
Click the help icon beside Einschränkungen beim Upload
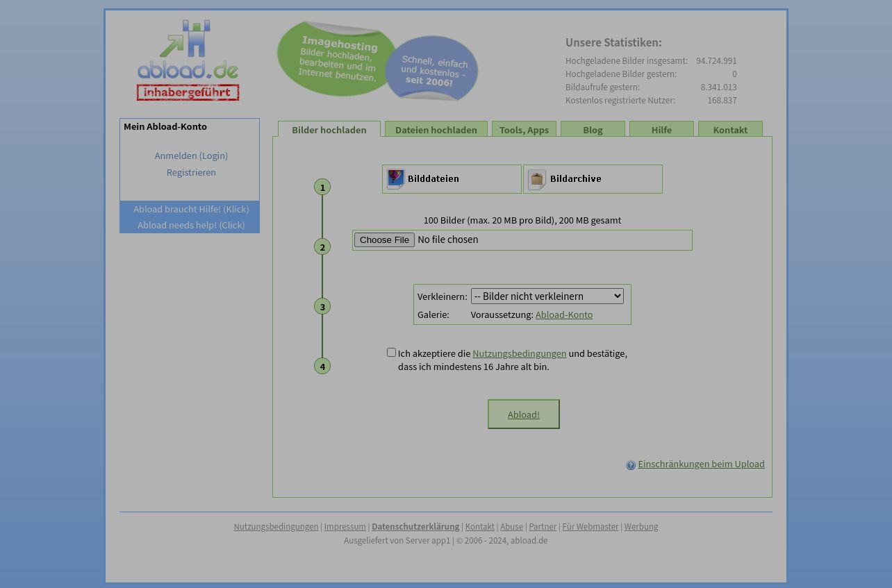[631, 465]
